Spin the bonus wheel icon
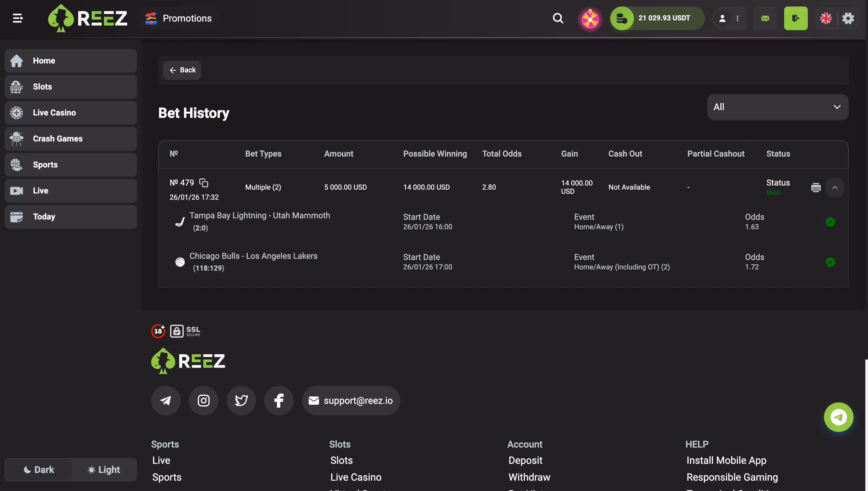Image resolution: width=868 pixels, height=491 pixels. pyautogui.click(x=590, y=19)
